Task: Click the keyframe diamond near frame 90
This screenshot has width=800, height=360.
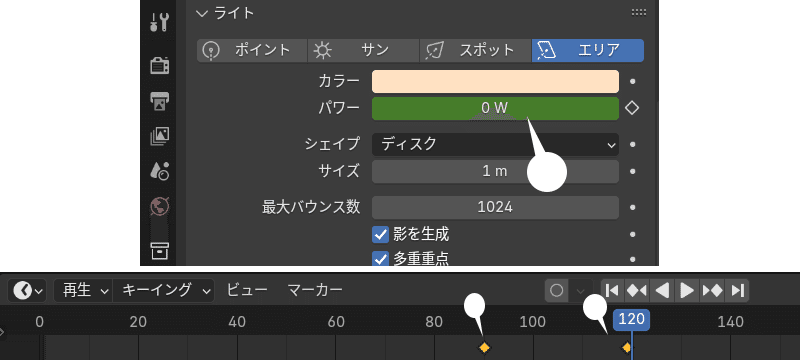Action: click(x=484, y=348)
